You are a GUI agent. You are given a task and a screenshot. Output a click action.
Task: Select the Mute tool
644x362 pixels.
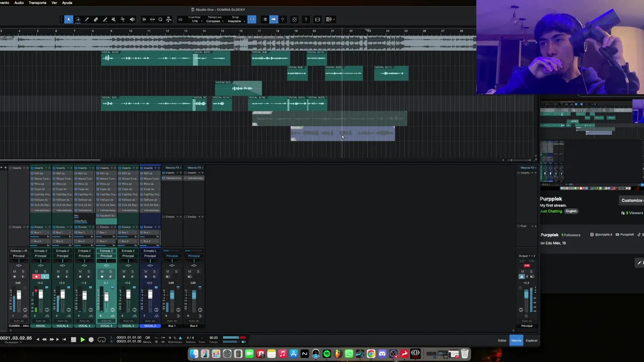click(x=114, y=20)
